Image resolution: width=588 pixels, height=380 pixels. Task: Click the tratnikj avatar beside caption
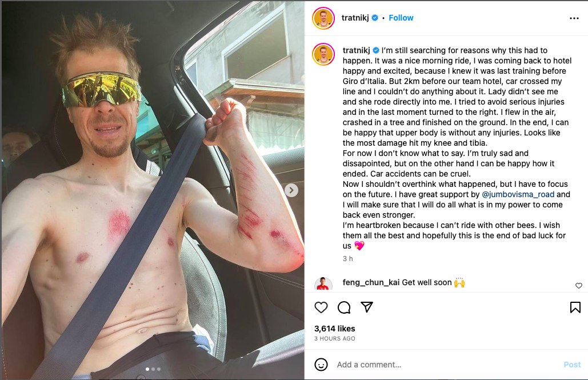[323, 54]
